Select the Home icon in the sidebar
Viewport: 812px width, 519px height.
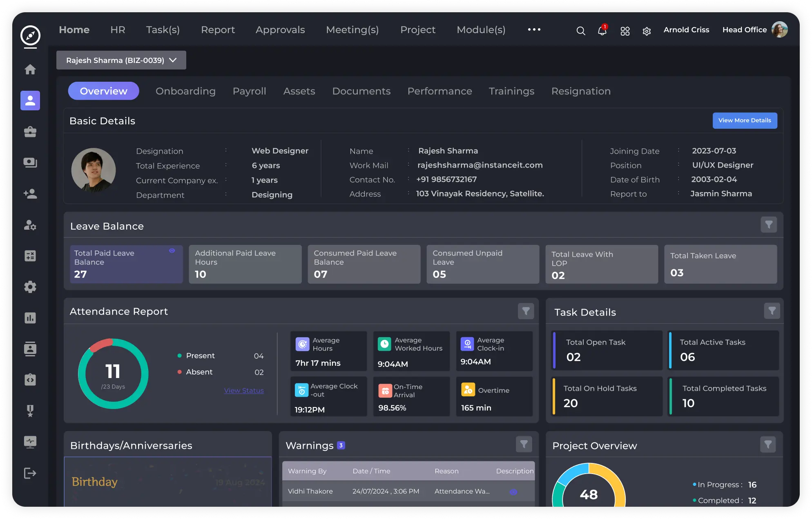coord(30,69)
